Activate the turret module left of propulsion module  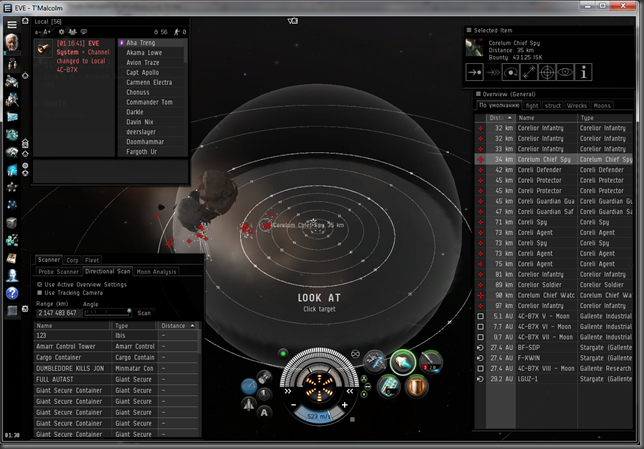click(x=375, y=362)
